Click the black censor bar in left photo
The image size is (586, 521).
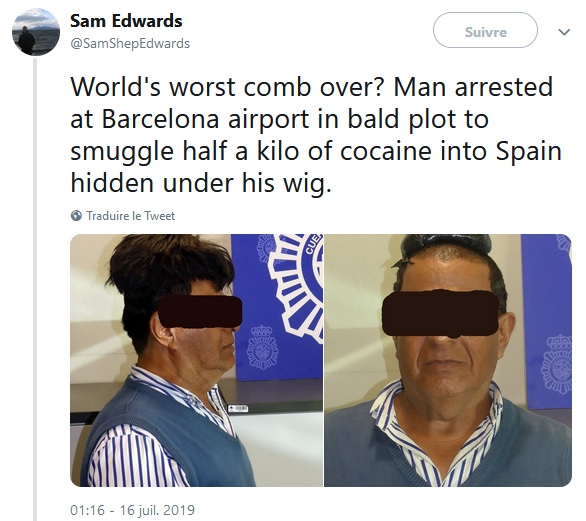200,312
